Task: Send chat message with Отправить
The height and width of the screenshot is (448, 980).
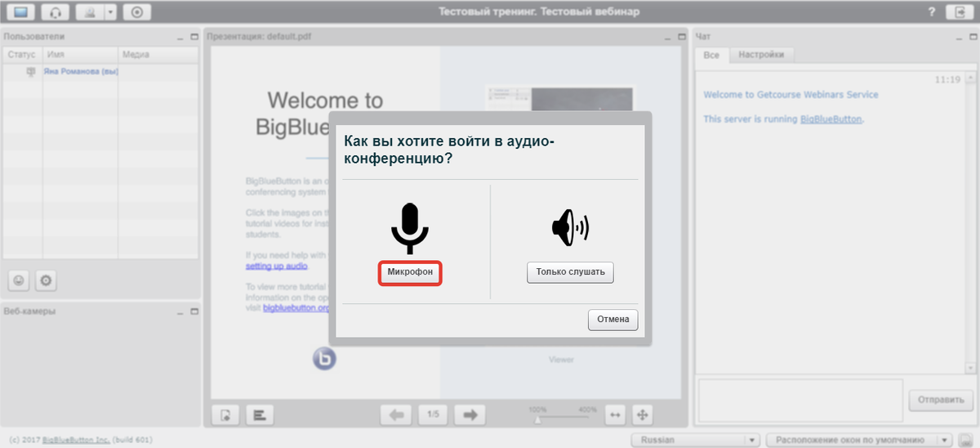Action: (x=940, y=401)
